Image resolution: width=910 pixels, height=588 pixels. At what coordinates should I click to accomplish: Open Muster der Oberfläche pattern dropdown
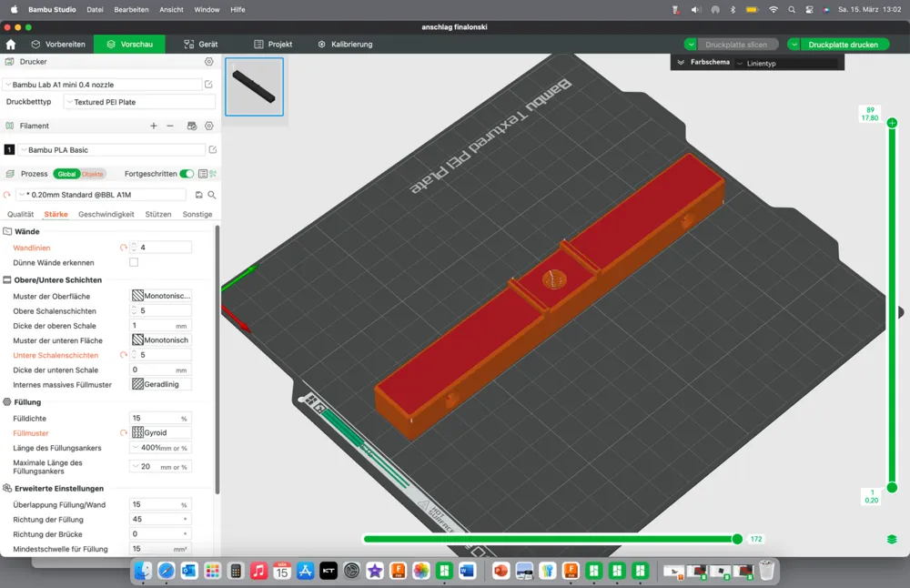tap(161, 296)
